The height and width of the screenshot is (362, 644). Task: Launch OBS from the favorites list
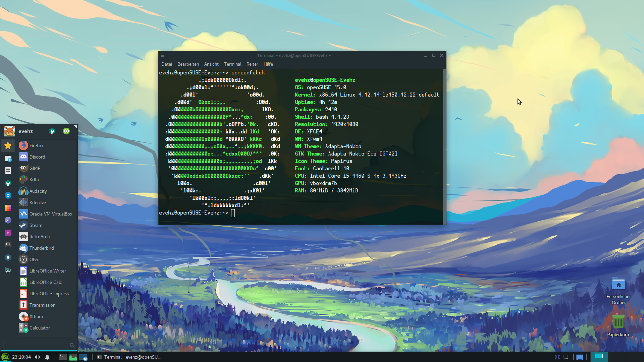tap(47, 259)
